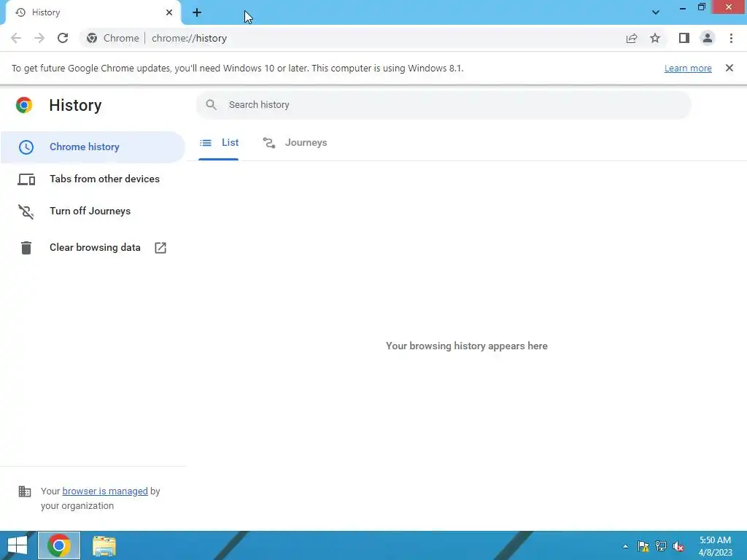Focus the Search history field
This screenshot has width=747, height=560.
443,105
